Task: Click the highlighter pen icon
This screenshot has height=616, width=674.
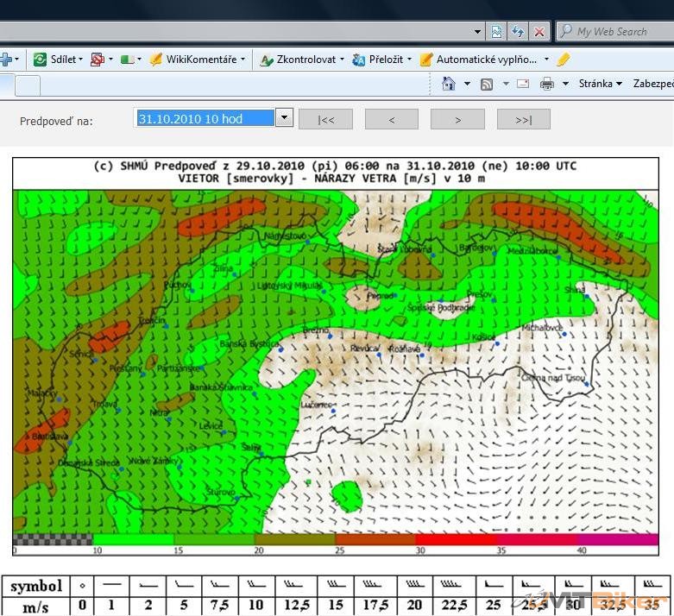Action: [x=564, y=60]
